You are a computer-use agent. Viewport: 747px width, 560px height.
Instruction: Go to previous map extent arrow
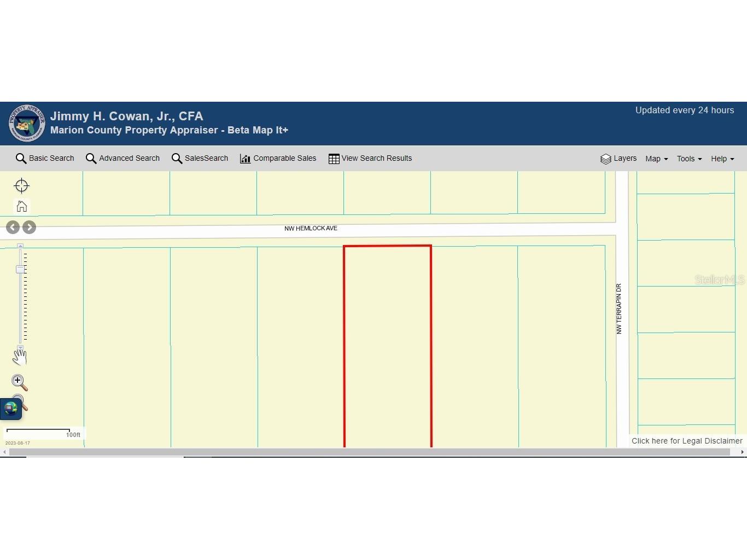point(13,227)
